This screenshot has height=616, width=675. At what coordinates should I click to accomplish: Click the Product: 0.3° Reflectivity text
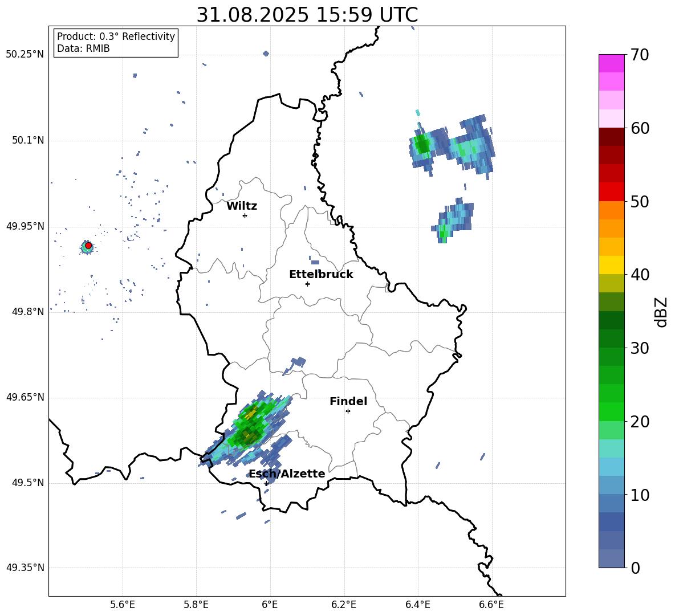(x=116, y=36)
